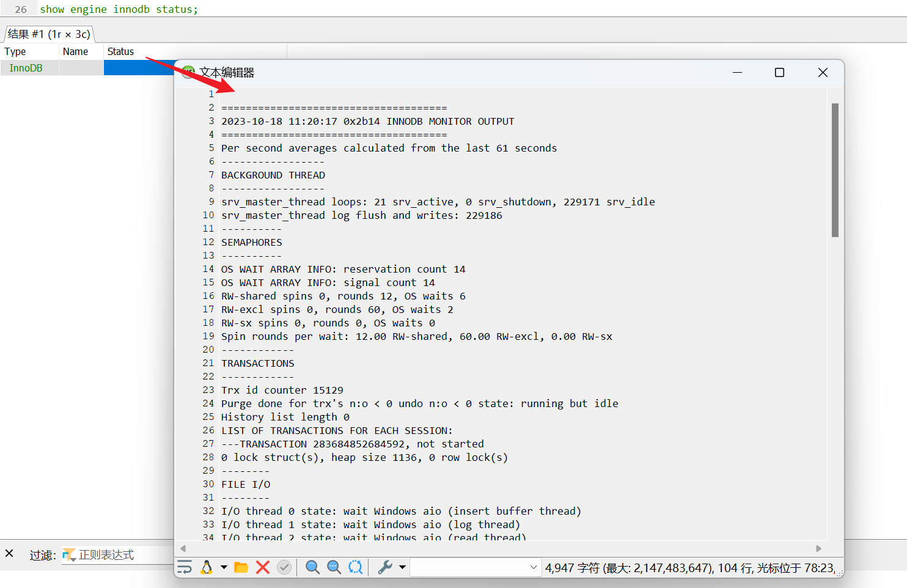Close the filter bar with X
Viewport: 907px width, 588px height.
tap(9, 553)
